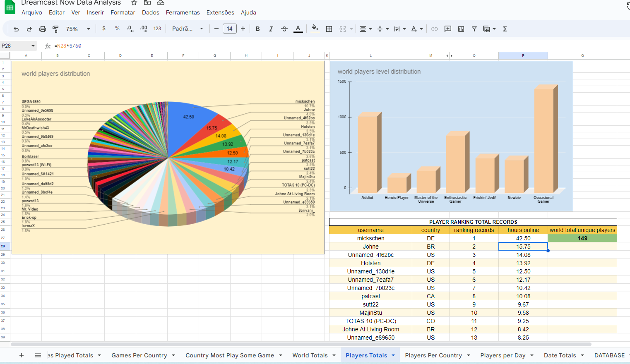Viewport: 630px width, 364px height.
Task: Decrease decimal places icon
Action: (x=130, y=29)
